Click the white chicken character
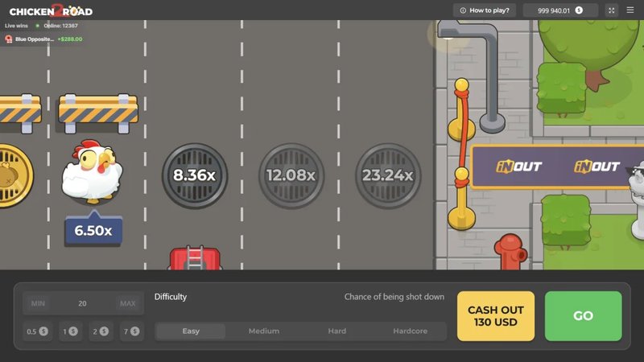 coord(91,171)
